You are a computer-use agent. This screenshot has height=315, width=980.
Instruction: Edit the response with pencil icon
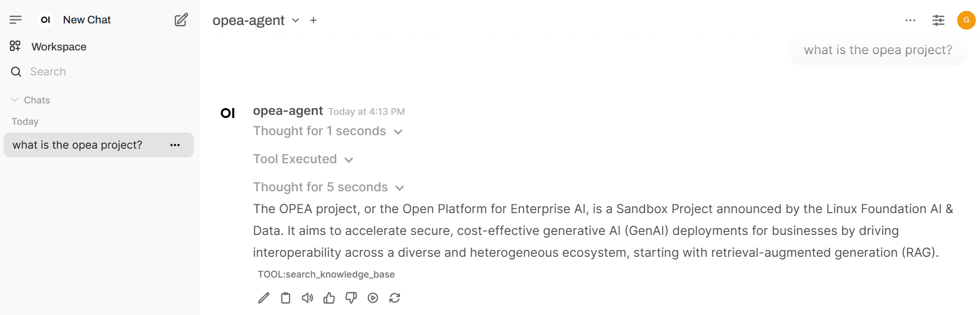click(264, 298)
